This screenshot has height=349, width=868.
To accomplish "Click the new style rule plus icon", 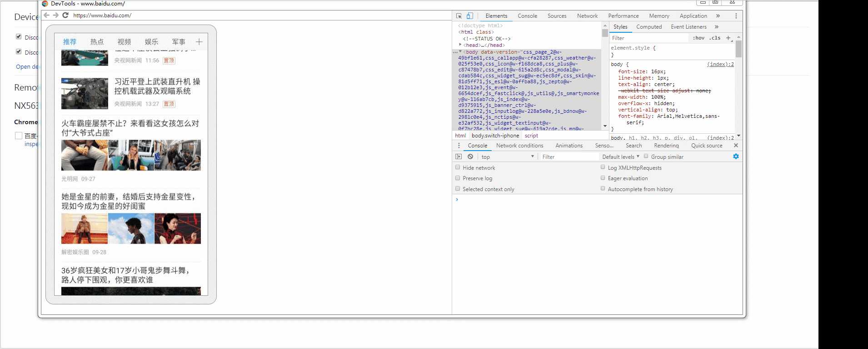I will (728, 38).
